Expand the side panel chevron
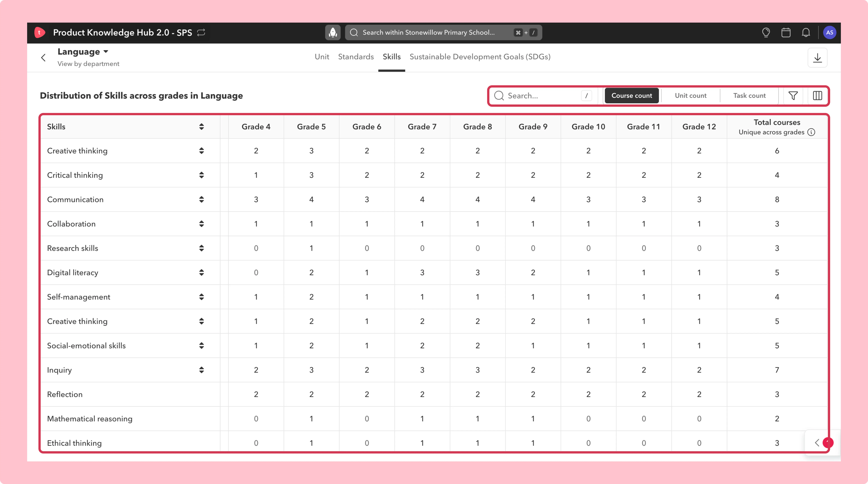Viewport: 868px width, 484px height. (x=817, y=443)
